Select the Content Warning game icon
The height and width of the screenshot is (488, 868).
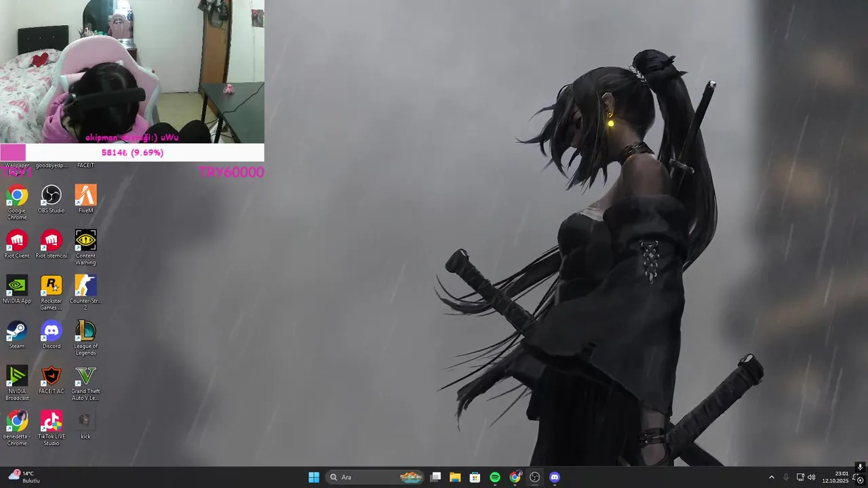[85, 247]
